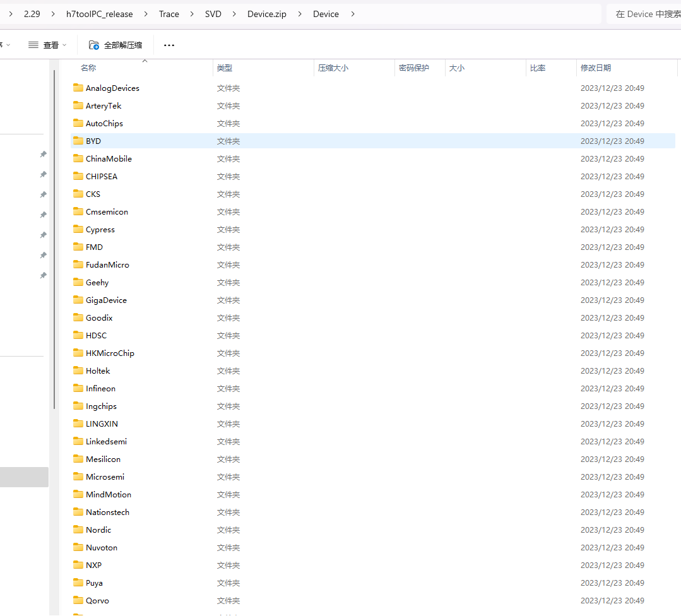Click 全部解压缩 extract all button

point(115,45)
